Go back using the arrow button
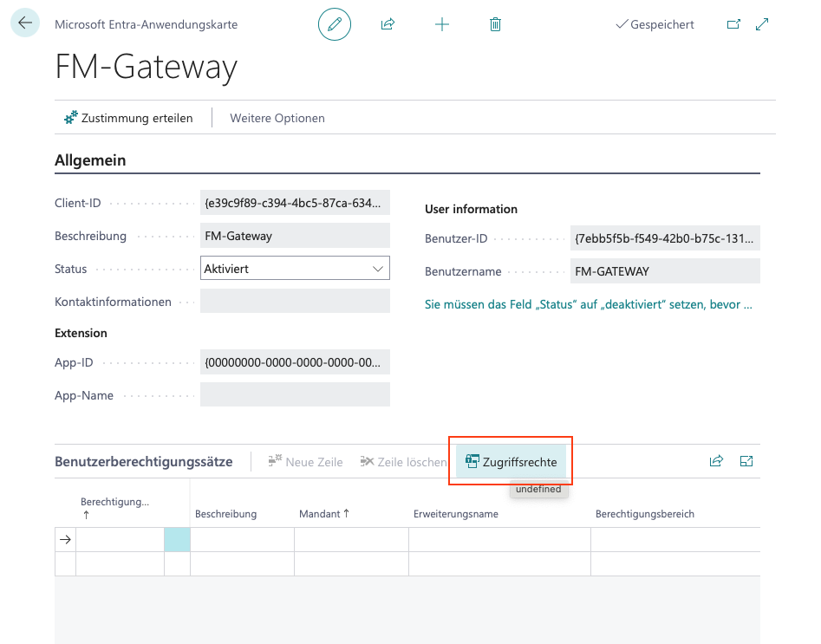 (24, 23)
